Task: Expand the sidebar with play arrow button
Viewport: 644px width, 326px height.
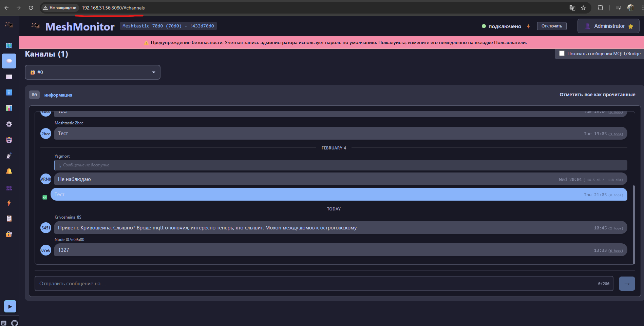Action: tap(10, 306)
